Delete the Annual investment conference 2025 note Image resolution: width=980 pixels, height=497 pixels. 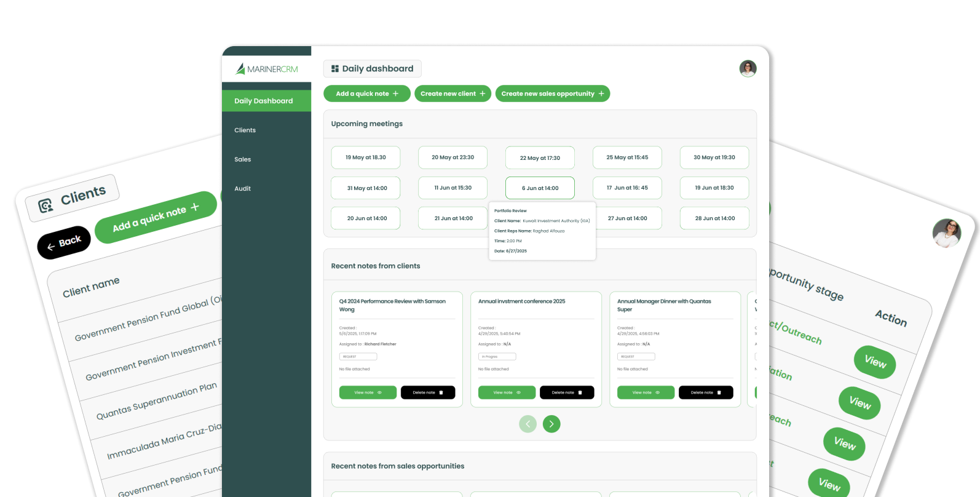pos(566,392)
